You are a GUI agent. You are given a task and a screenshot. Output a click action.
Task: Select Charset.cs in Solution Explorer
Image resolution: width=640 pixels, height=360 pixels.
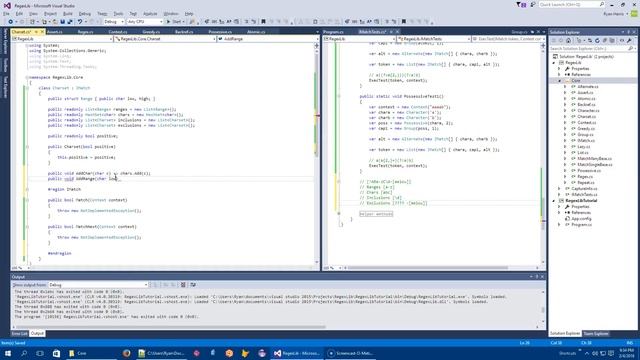[586, 117]
